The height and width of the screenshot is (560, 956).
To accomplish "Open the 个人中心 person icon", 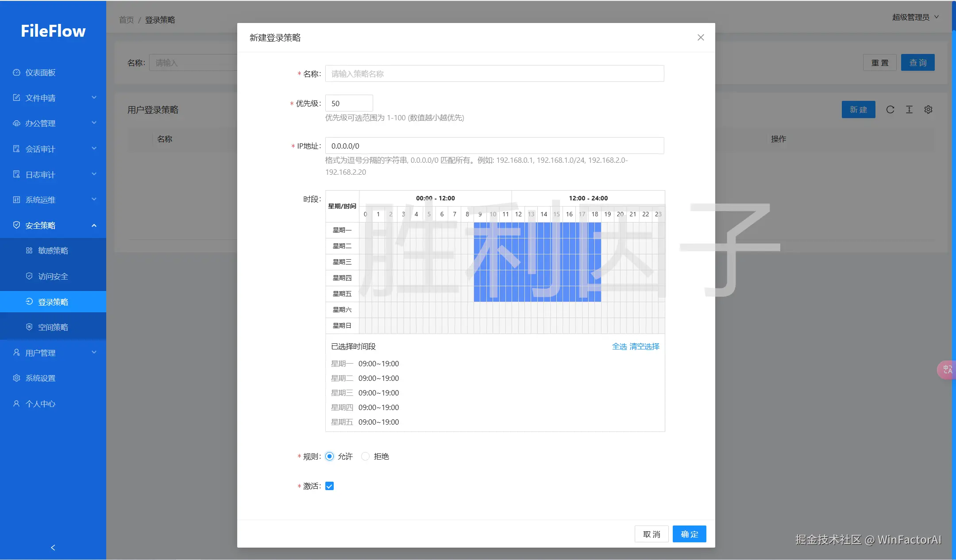I will [16, 403].
